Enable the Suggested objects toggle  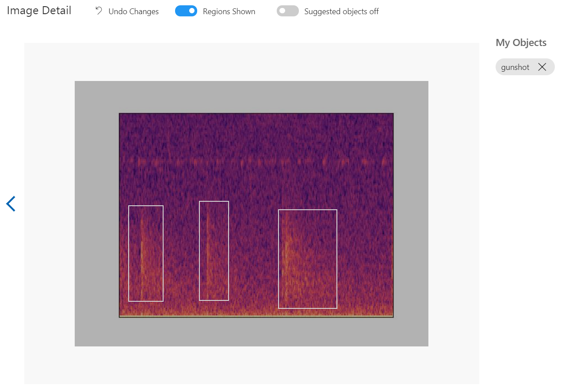[x=288, y=11]
